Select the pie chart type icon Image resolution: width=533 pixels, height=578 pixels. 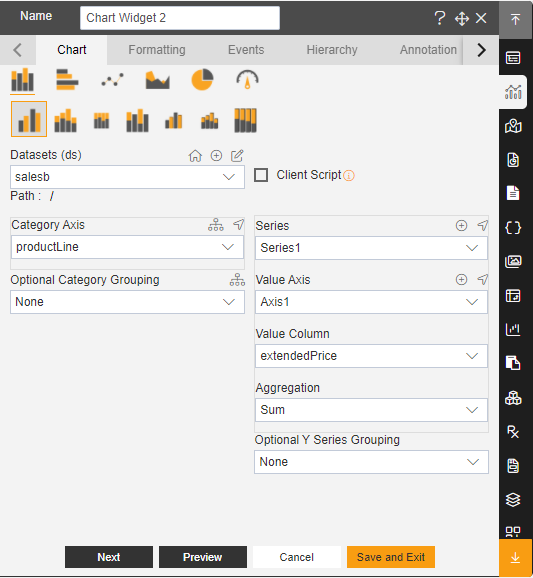pos(202,80)
